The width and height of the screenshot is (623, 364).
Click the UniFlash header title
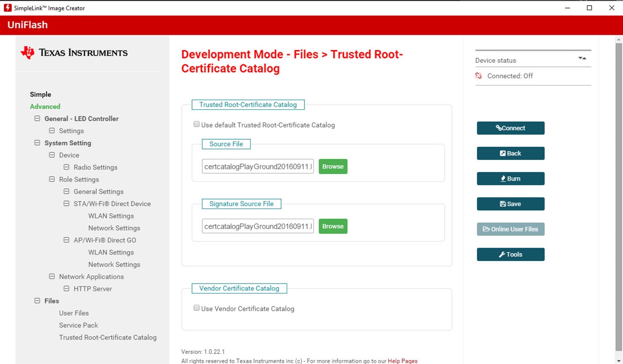click(27, 25)
